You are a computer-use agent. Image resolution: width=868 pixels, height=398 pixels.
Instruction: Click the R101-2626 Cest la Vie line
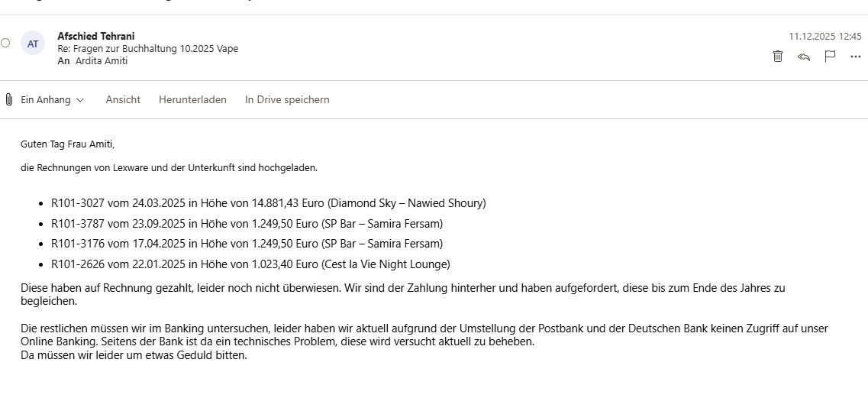click(x=250, y=264)
